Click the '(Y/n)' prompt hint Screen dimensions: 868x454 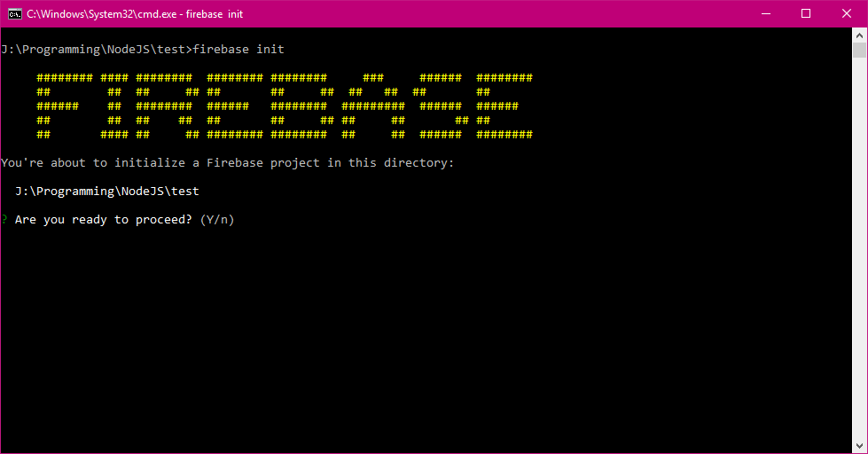tap(217, 220)
